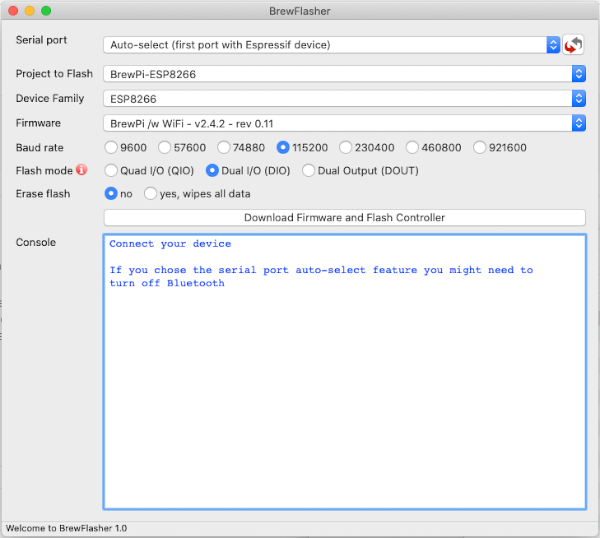Minimize the BrewFlasher window
600x538 pixels.
30,11
